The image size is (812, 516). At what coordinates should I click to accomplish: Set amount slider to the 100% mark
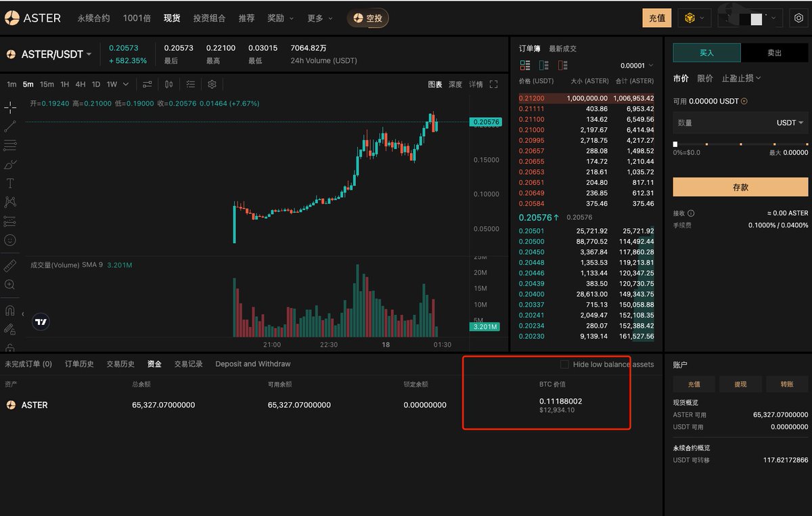tap(806, 144)
